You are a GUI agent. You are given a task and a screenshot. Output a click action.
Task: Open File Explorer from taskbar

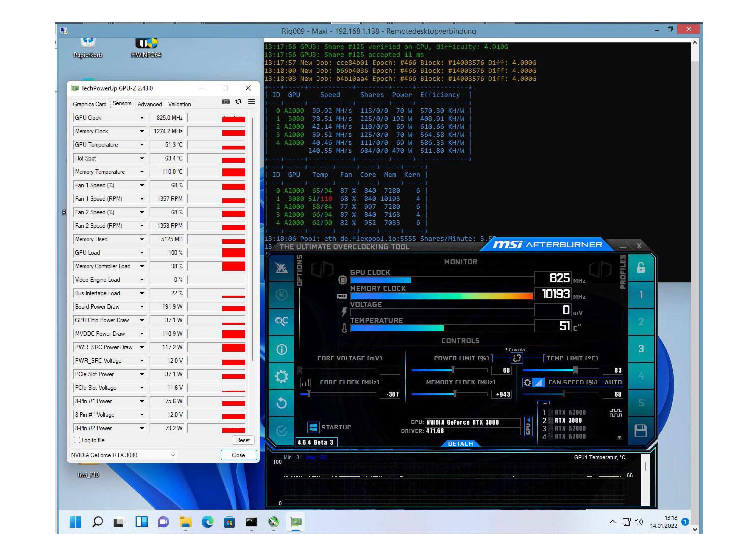point(185,522)
